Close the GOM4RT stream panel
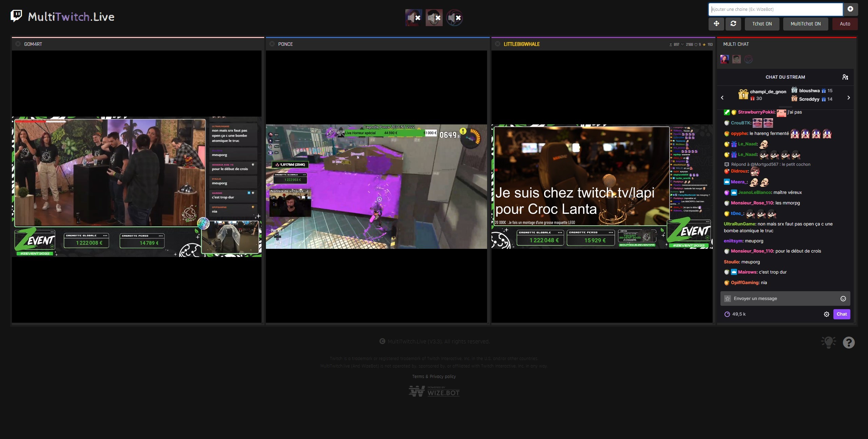868x439 pixels. click(18, 44)
